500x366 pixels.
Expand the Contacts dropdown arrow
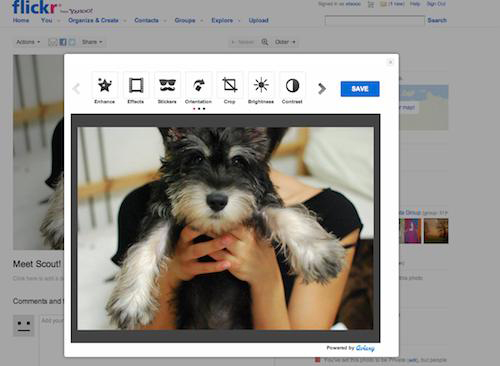click(165, 21)
